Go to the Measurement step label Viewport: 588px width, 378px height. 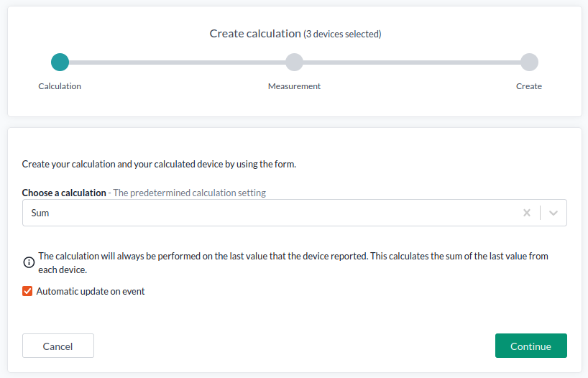294,86
